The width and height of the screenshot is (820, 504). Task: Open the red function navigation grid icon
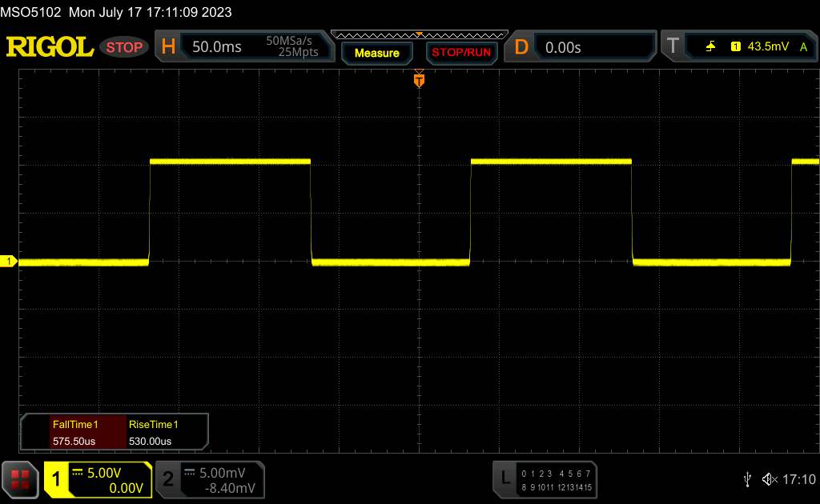pyautogui.click(x=20, y=479)
